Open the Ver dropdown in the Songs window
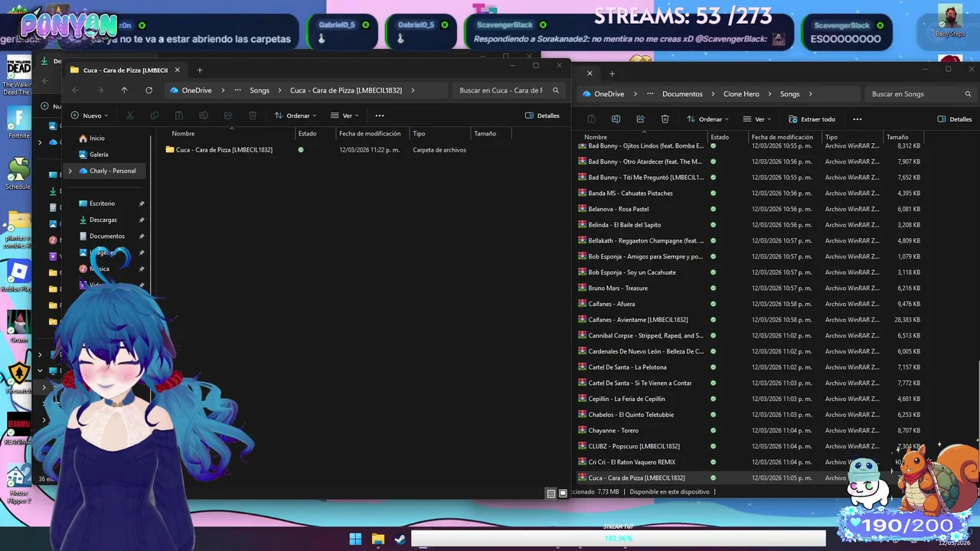The image size is (980, 551). (x=757, y=119)
